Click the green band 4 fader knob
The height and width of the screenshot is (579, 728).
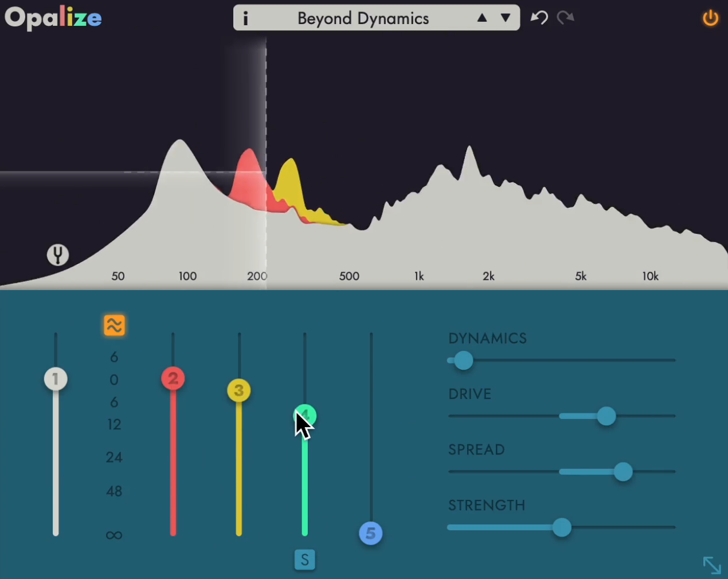coord(305,415)
